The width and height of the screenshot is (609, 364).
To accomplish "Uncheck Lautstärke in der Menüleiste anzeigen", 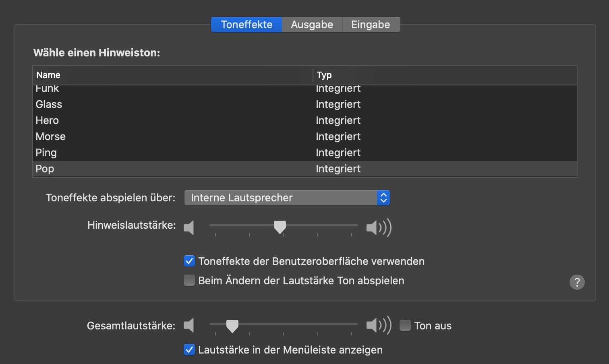I will (x=189, y=350).
